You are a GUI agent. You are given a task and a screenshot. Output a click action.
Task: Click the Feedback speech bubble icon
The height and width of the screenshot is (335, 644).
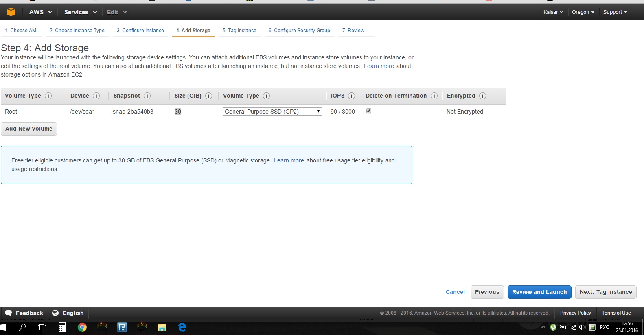point(9,313)
